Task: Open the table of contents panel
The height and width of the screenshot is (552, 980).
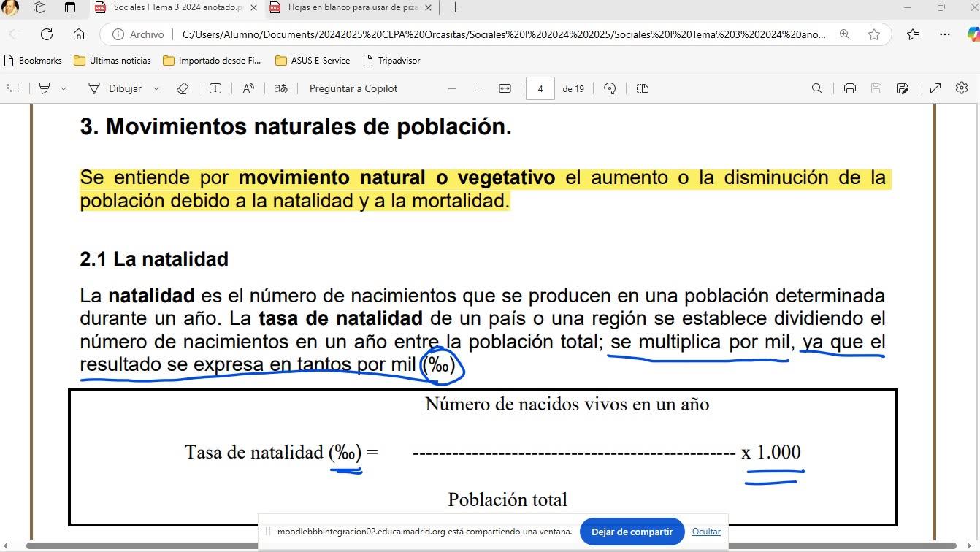Action: 12,88
